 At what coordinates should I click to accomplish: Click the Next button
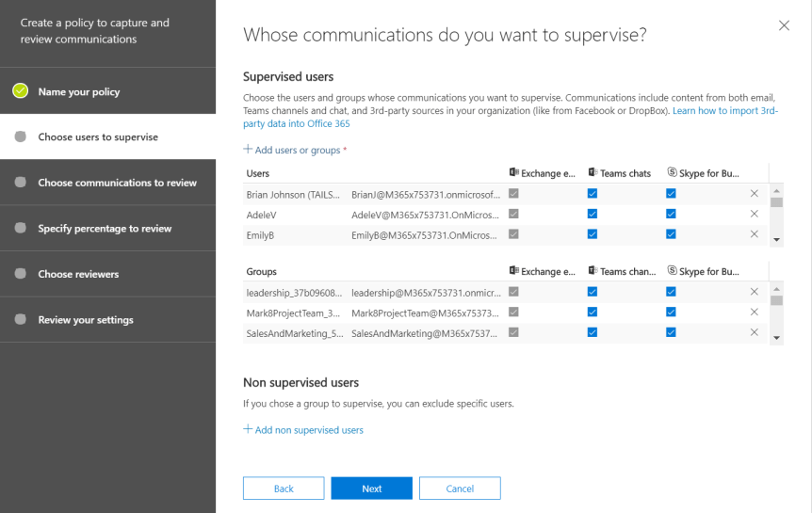tap(371, 489)
